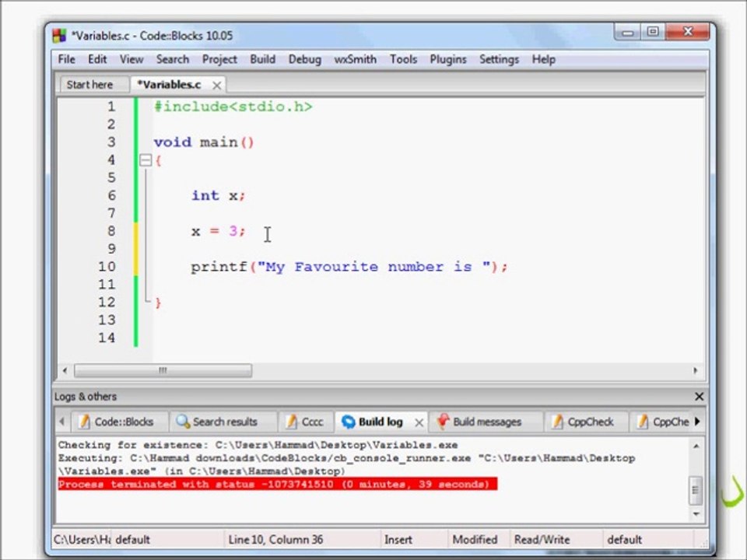Image resolution: width=747 pixels, height=560 pixels.
Task: Switch to the Cccc log tab
Action: click(x=305, y=422)
